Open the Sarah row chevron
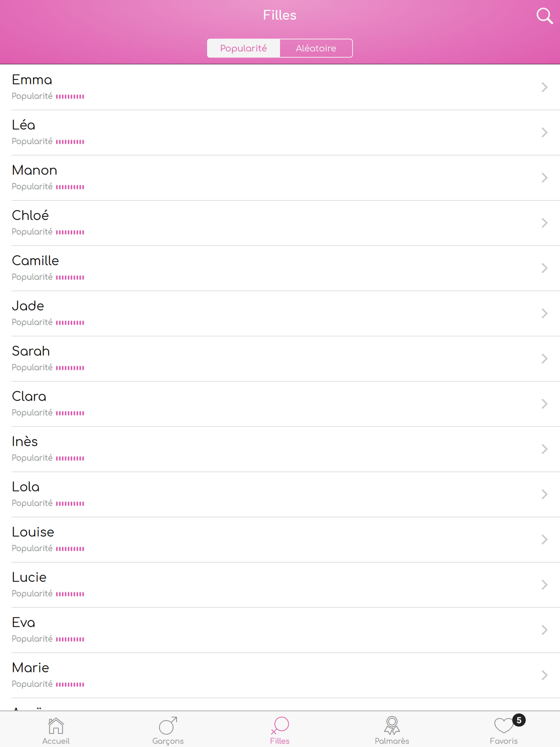 (x=544, y=359)
